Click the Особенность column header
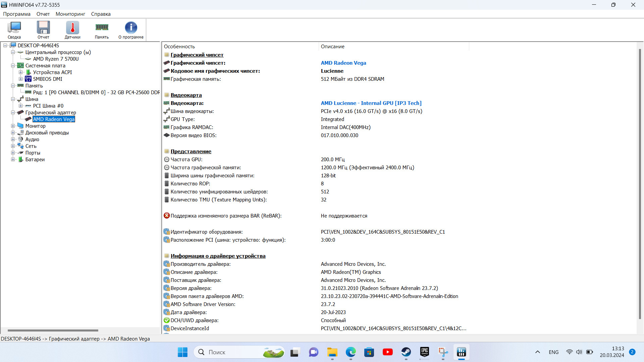The image size is (644, 362). point(240,47)
